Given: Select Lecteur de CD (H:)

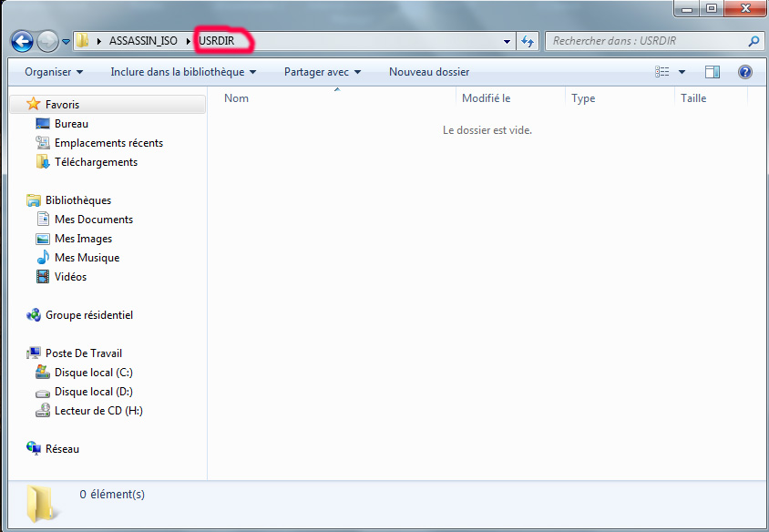Looking at the screenshot, I should pos(98,411).
